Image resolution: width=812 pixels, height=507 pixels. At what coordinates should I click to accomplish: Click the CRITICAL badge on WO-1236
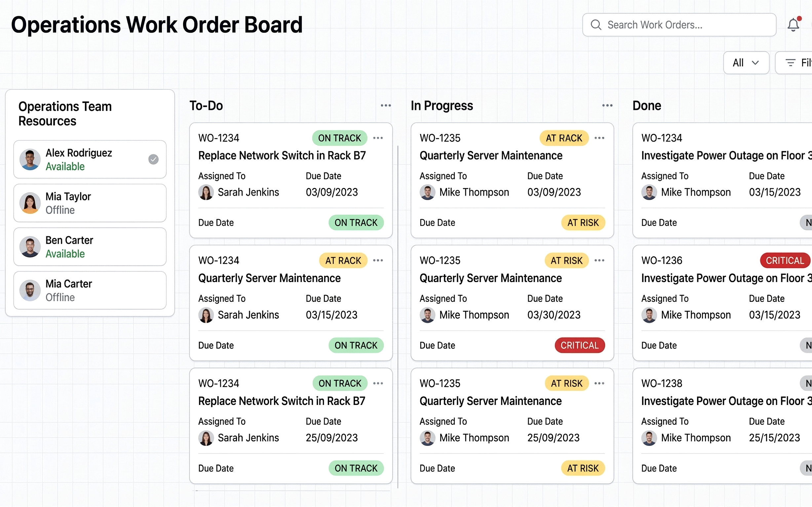click(785, 260)
